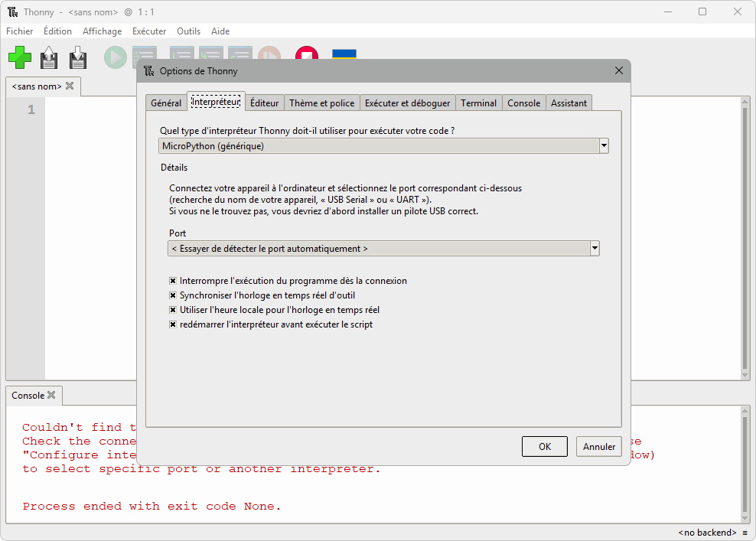
Task: Open the Affichage menu
Action: [103, 31]
